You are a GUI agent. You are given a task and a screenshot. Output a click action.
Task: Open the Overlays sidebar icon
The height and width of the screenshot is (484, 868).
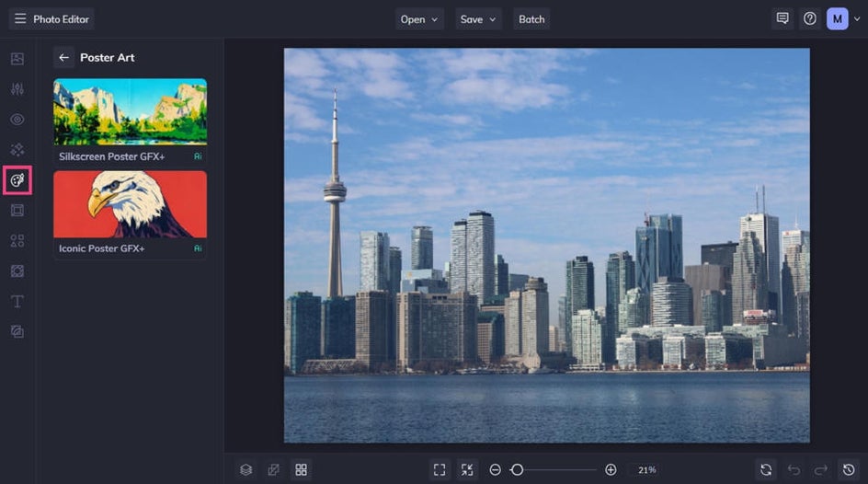coord(17,271)
